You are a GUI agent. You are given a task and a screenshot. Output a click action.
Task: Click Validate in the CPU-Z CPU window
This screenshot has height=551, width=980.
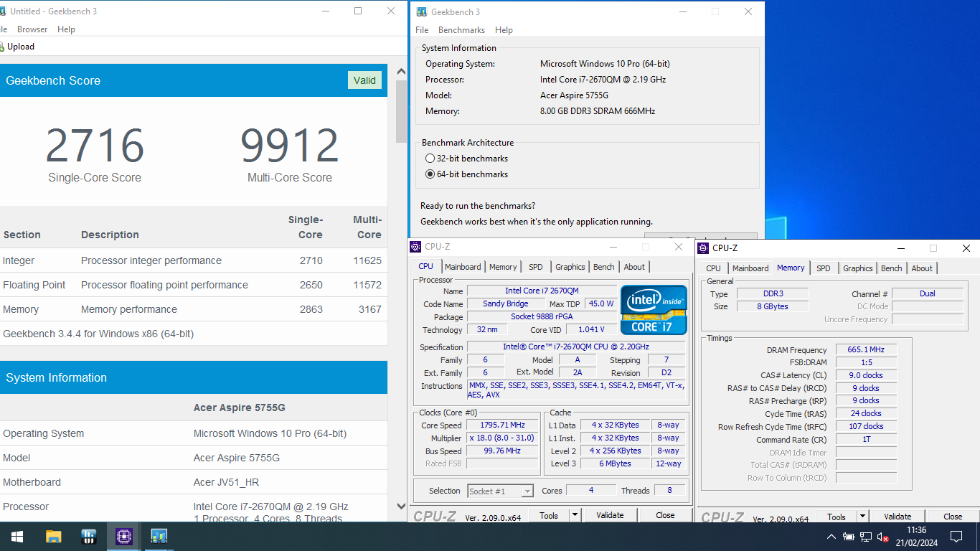tap(610, 515)
